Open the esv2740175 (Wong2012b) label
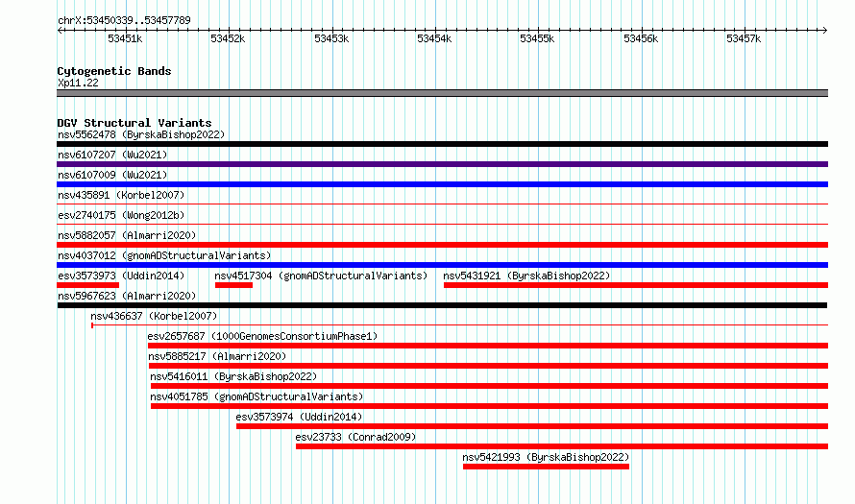The image size is (855, 504). [x=121, y=215]
